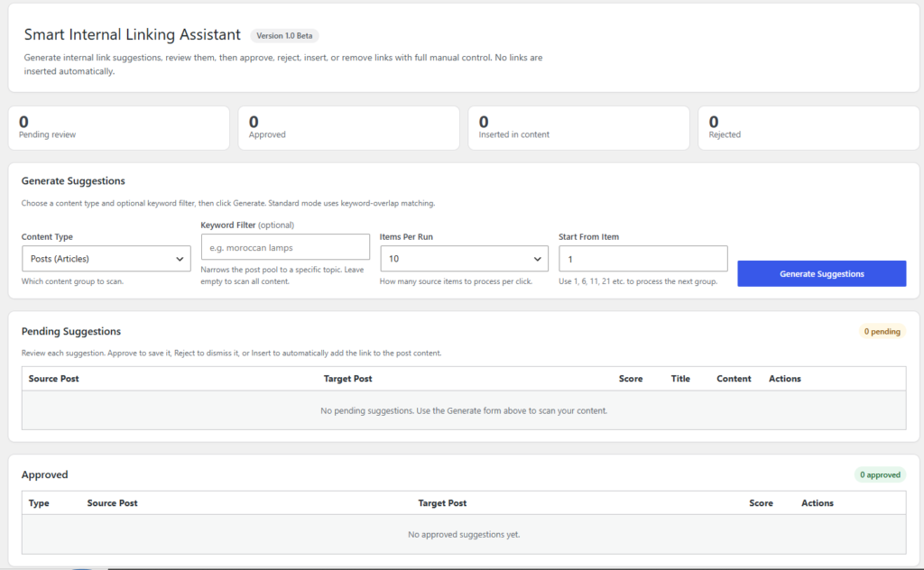Click Actions header in Pending Suggestions table
The height and width of the screenshot is (570, 924).
(x=784, y=379)
